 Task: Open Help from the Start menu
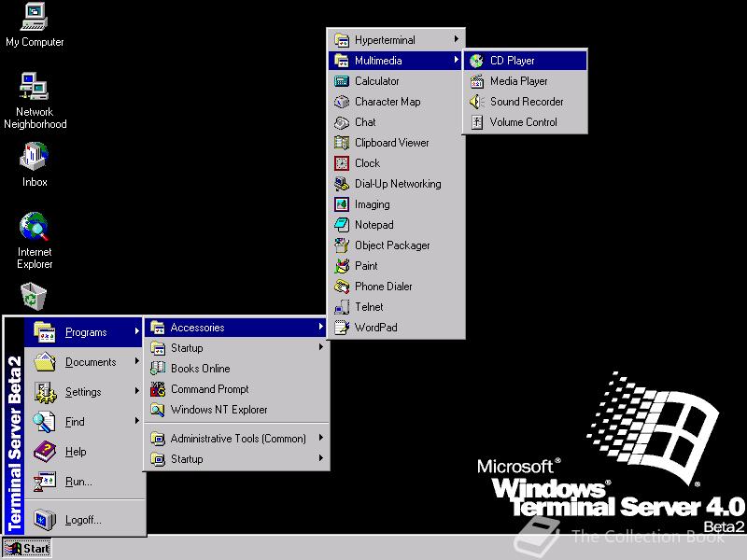click(x=85, y=452)
